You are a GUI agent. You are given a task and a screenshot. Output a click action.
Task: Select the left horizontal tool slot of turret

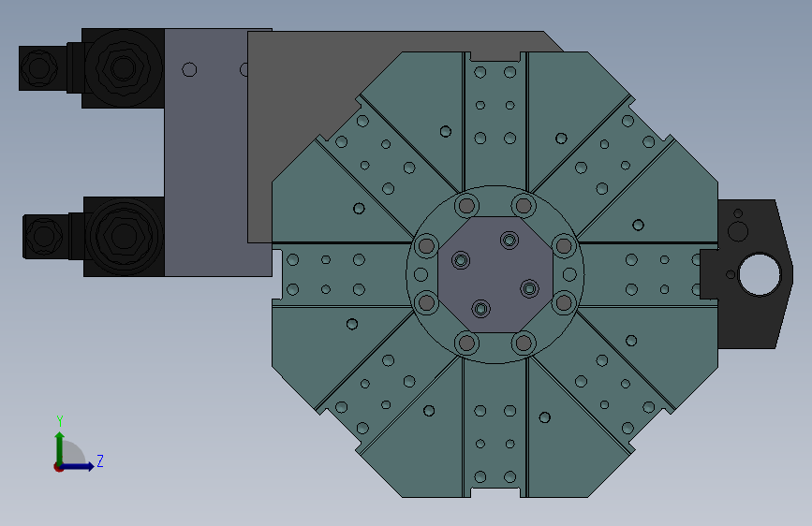click(x=342, y=274)
